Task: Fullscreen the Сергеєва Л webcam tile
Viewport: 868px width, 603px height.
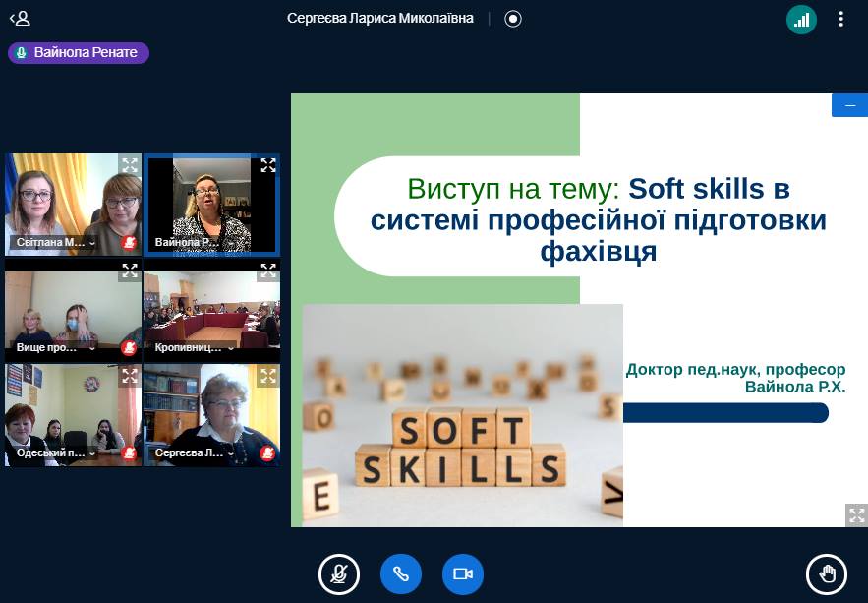Action: [267, 375]
